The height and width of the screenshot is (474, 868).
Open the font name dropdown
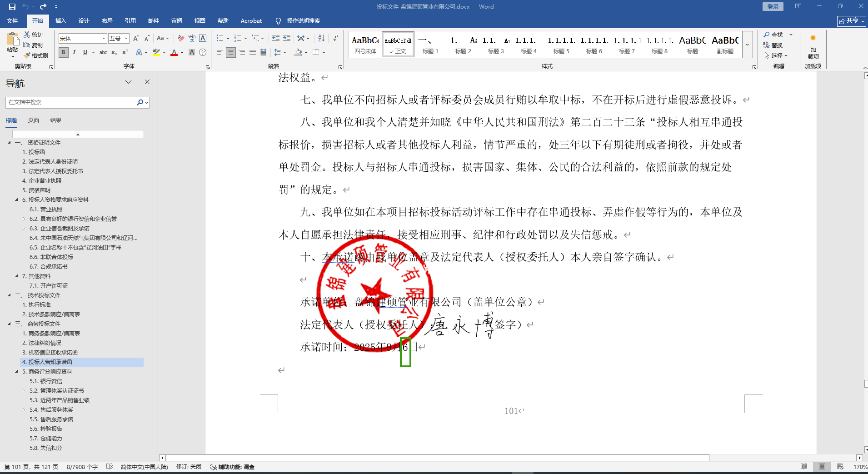(x=104, y=39)
